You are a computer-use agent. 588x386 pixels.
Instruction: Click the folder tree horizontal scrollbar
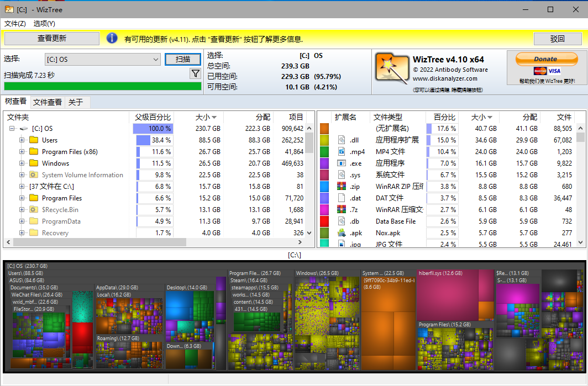pyautogui.click(x=99, y=242)
